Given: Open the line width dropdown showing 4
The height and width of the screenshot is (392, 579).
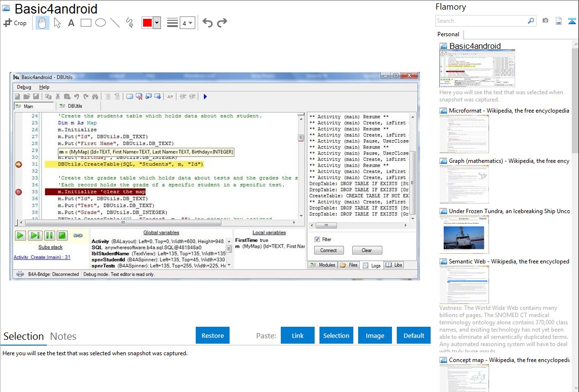Looking at the screenshot, I should tap(188, 23).
